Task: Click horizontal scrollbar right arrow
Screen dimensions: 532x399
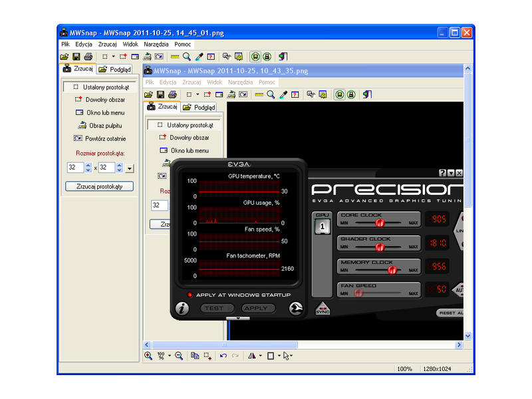Action: [459, 344]
